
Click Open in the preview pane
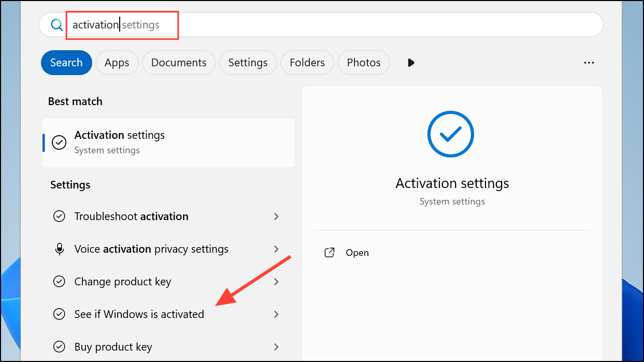click(357, 253)
